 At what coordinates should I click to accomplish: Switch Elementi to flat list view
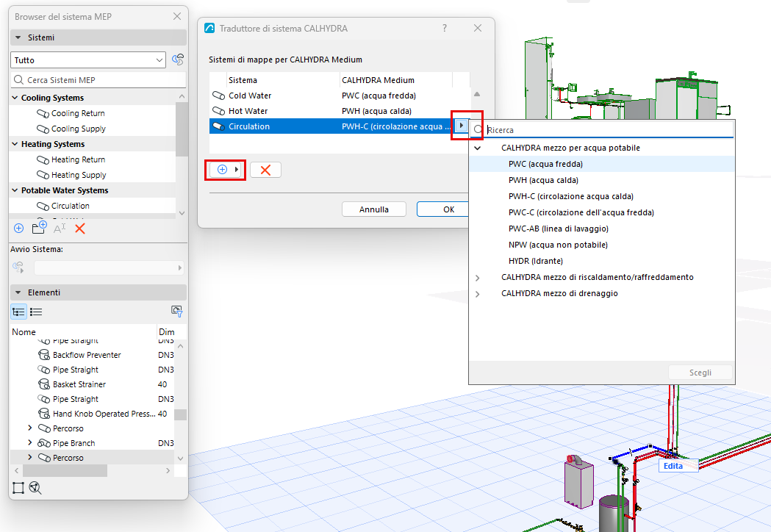pos(36,312)
